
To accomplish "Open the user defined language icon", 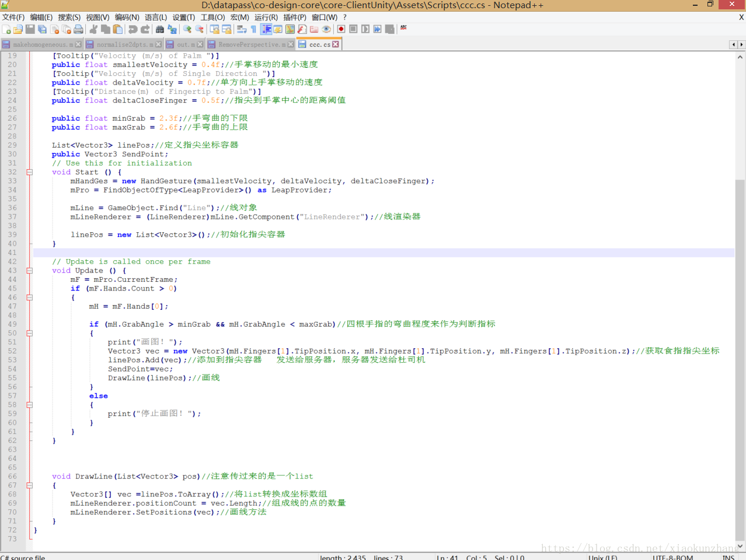I will click(x=278, y=29).
